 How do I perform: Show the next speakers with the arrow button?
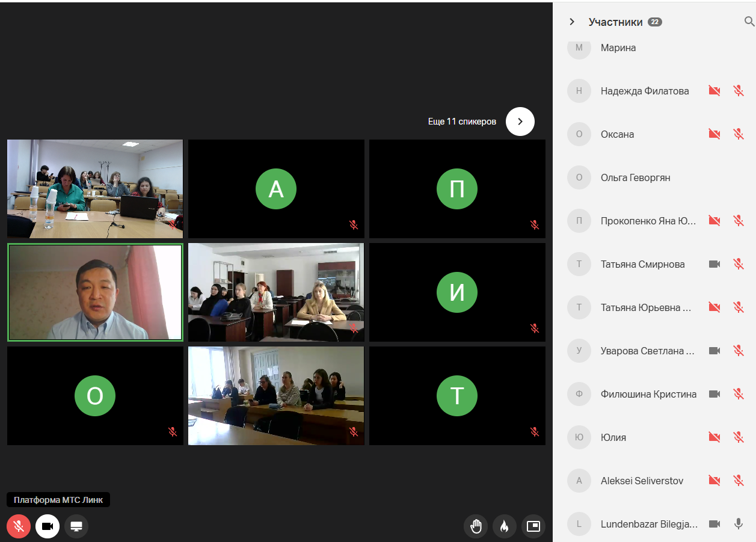(520, 122)
